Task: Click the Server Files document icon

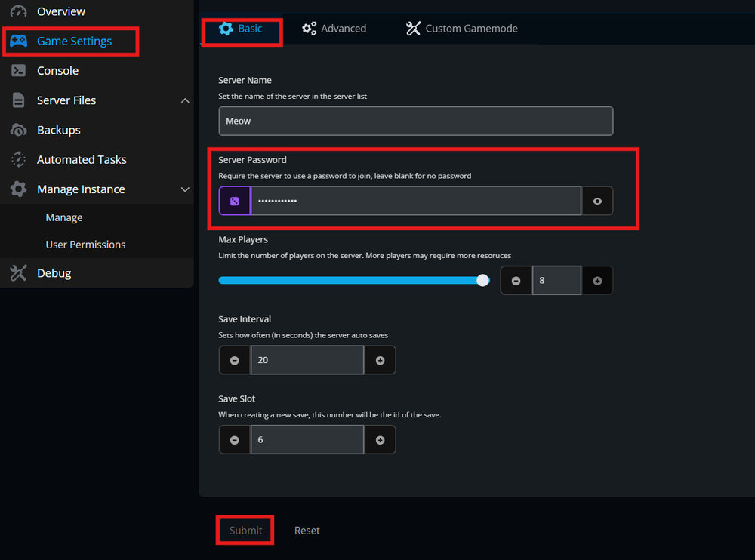Action: 18,100
